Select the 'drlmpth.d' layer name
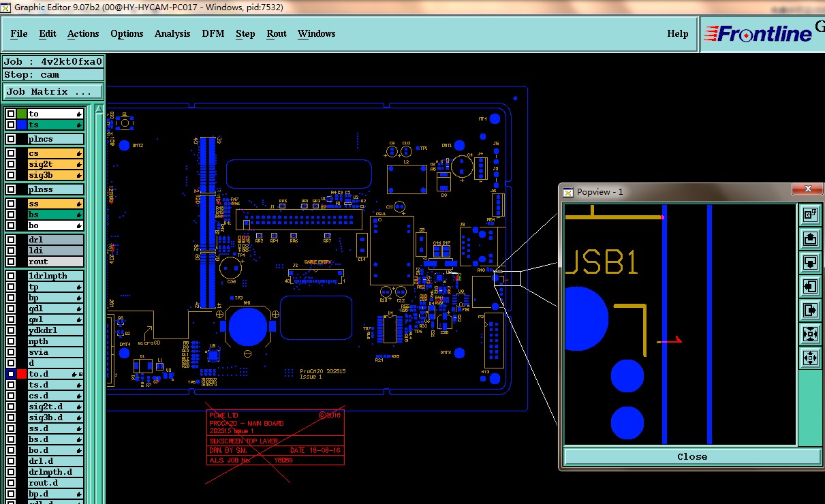Image resolution: width=825 pixels, height=504 pixels. tap(56, 472)
